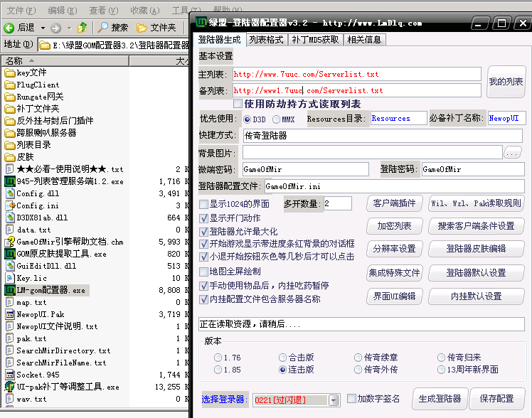Enable 加数字签名 checkbox
Image resolution: width=532 pixels, height=418 pixels.
[351, 399]
